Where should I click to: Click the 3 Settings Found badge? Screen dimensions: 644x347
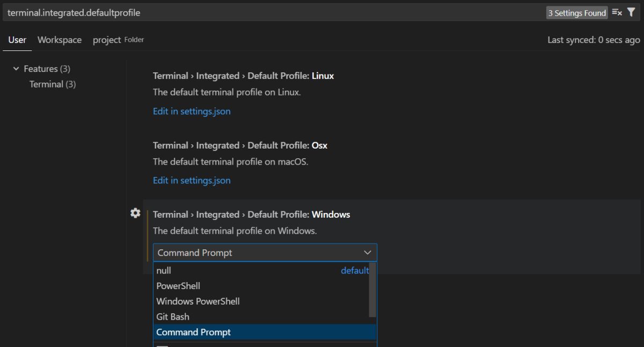pos(577,13)
